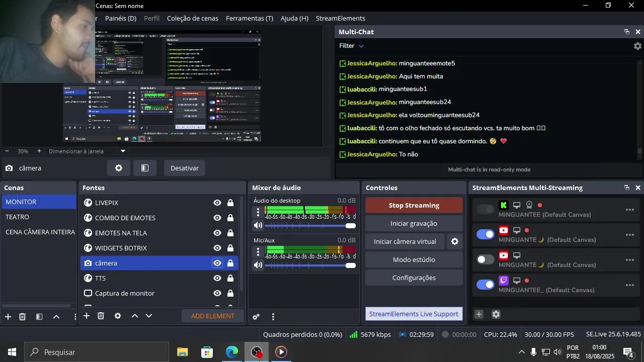
Task: Mute the Mic/Aux speaker icon
Action: [x=258, y=265]
